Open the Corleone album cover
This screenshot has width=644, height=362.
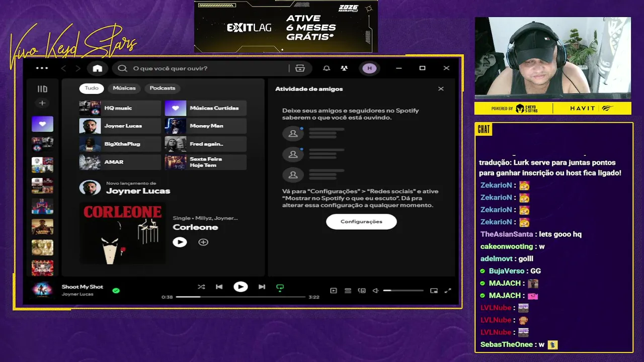click(122, 233)
